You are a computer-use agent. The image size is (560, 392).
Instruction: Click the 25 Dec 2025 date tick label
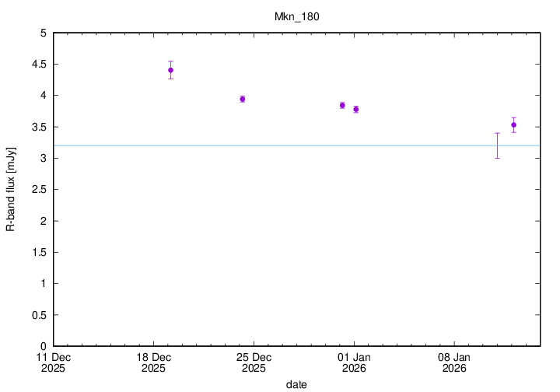(x=254, y=362)
